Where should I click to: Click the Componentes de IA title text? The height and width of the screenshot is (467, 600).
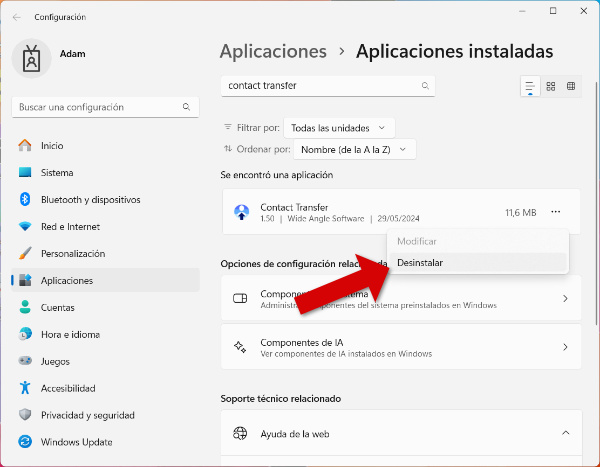coord(302,342)
